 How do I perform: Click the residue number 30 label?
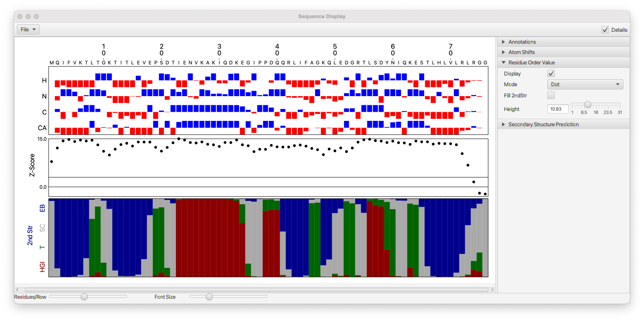click(219, 50)
